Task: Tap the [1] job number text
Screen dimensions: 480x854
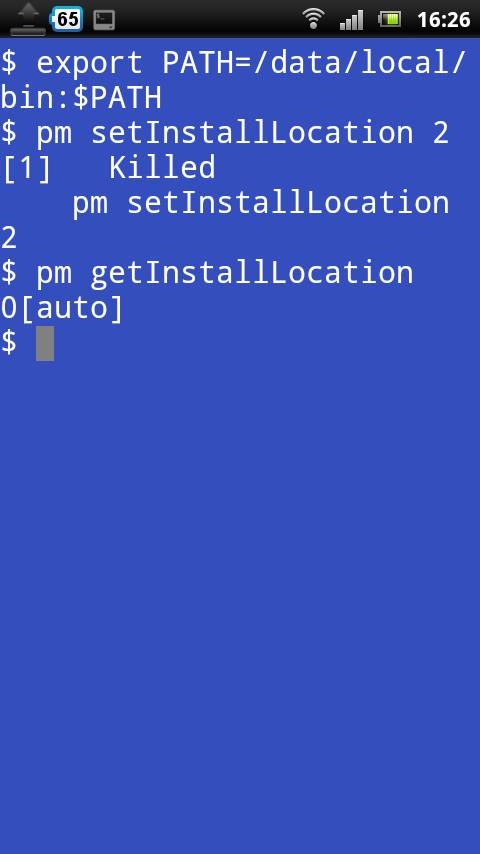Action: (x=26, y=168)
